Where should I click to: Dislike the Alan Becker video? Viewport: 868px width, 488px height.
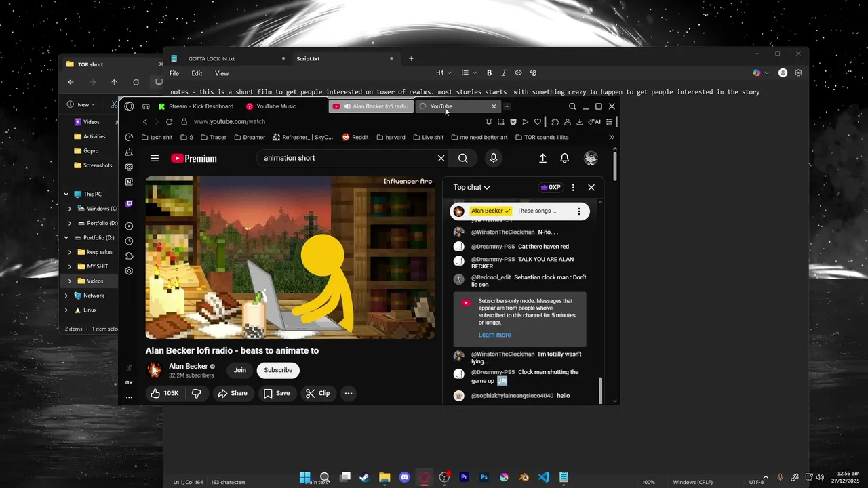point(197,393)
